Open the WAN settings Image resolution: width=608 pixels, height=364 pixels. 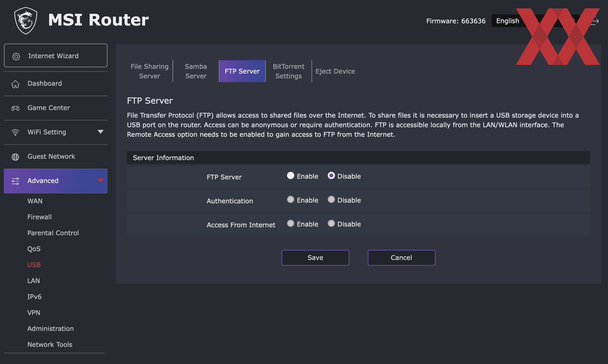[35, 201]
